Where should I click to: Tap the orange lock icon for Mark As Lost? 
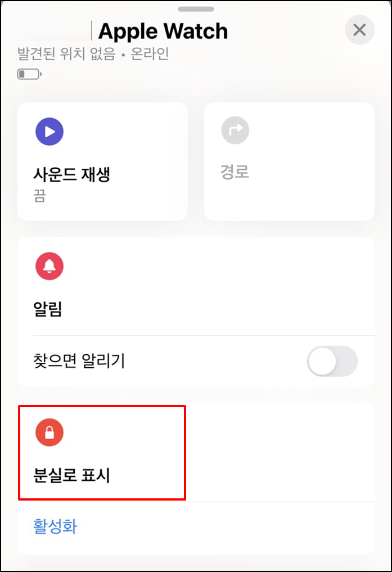[49, 433]
